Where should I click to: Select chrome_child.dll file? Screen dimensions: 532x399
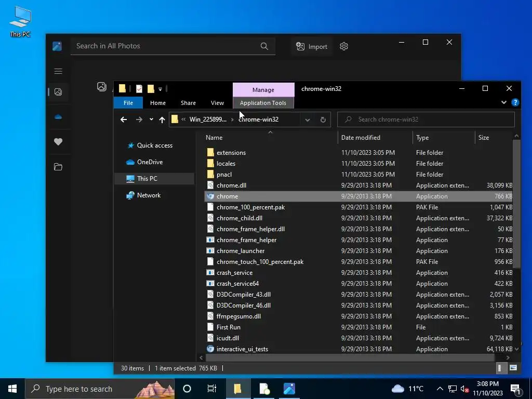[358, 218]
